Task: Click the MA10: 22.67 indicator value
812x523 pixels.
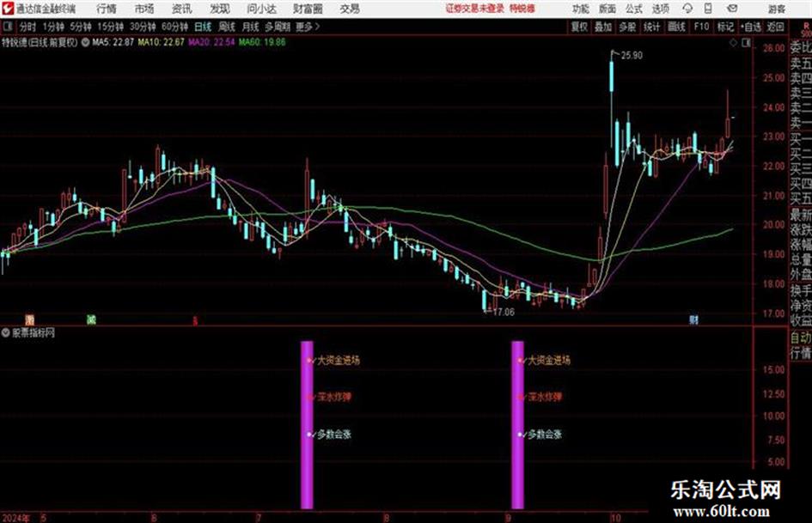Action: 161,42
